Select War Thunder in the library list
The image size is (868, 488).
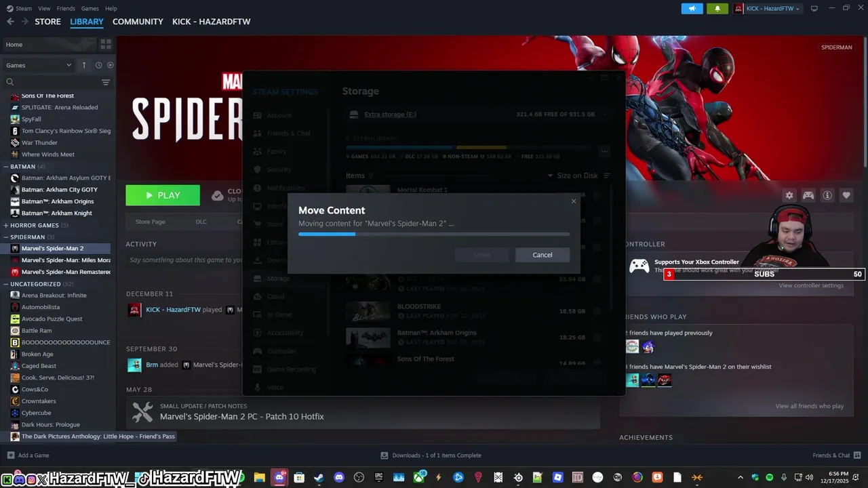click(58, 142)
